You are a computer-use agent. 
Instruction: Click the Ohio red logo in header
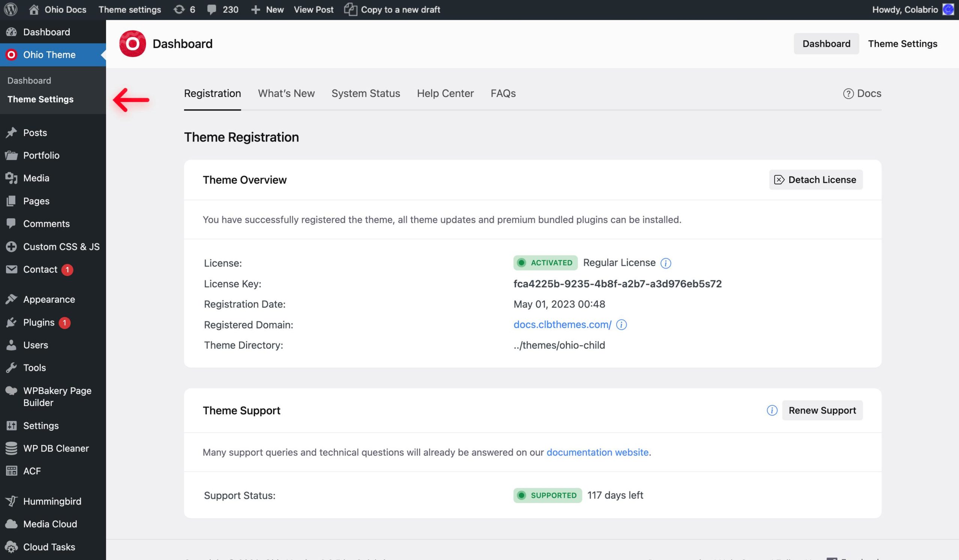point(133,44)
